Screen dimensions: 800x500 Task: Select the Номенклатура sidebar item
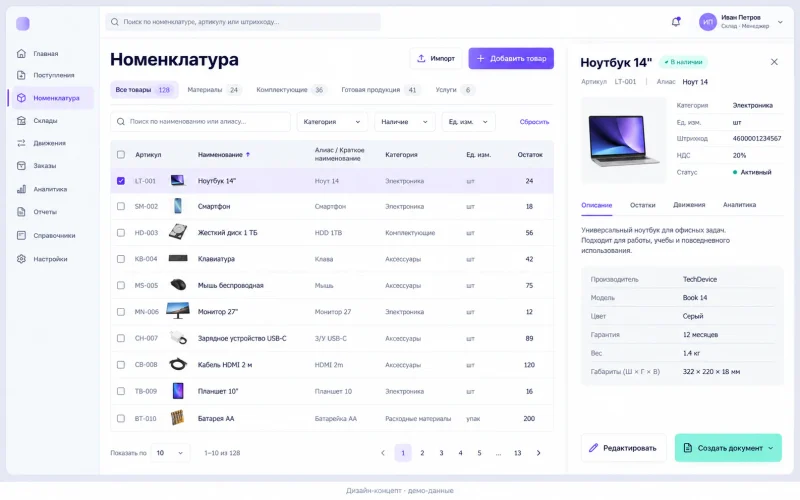(51, 97)
